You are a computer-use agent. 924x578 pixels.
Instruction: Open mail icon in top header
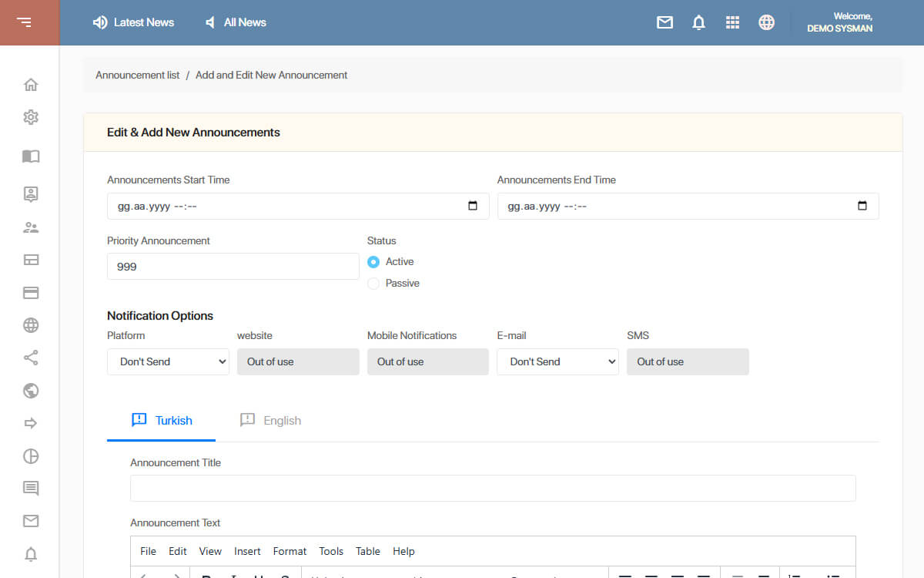(x=665, y=22)
